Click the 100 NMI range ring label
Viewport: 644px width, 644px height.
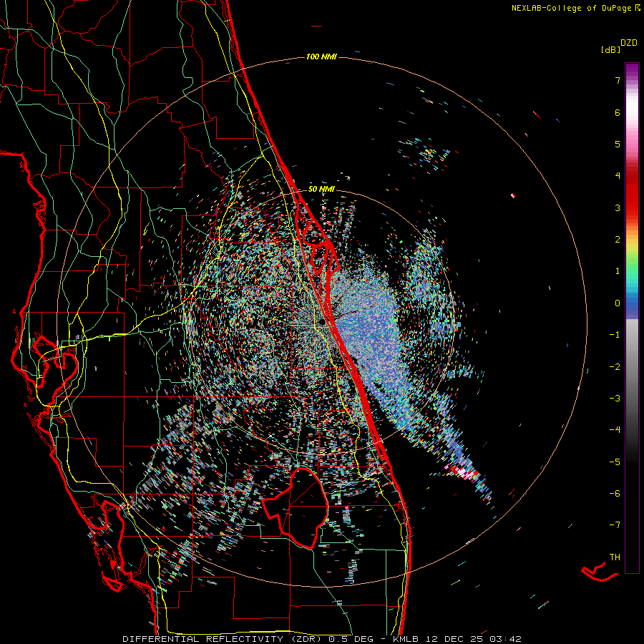pyautogui.click(x=321, y=57)
